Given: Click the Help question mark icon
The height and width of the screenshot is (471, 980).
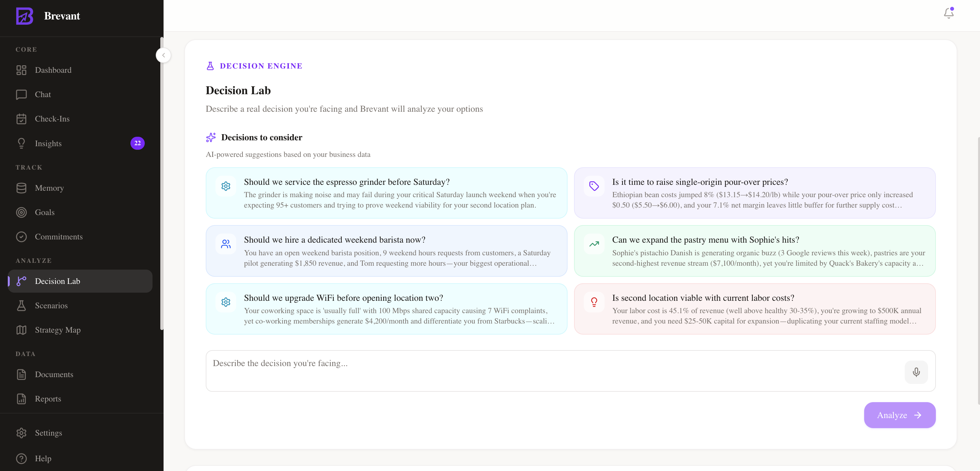Looking at the screenshot, I should click(21, 458).
